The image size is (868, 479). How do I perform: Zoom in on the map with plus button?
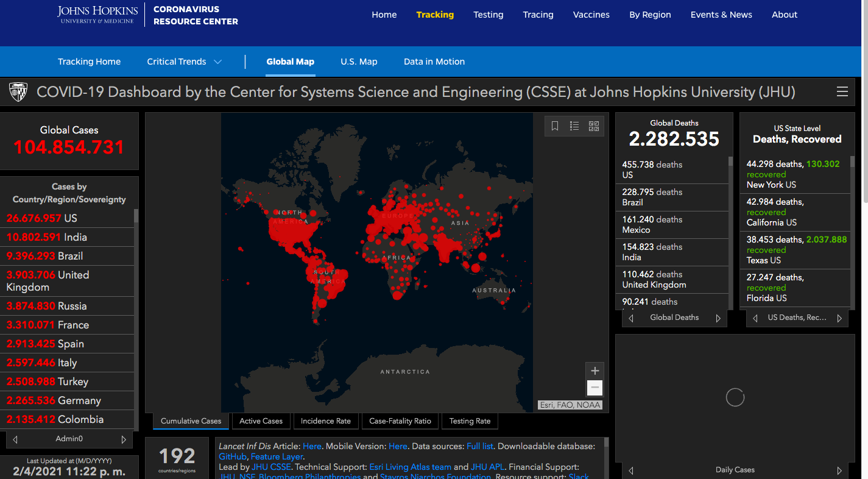click(595, 371)
